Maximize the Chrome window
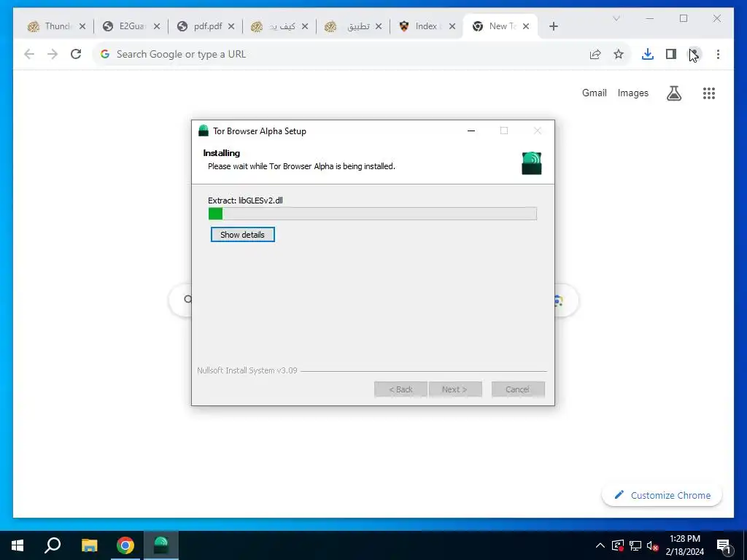This screenshot has width=747, height=560. click(x=683, y=18)
